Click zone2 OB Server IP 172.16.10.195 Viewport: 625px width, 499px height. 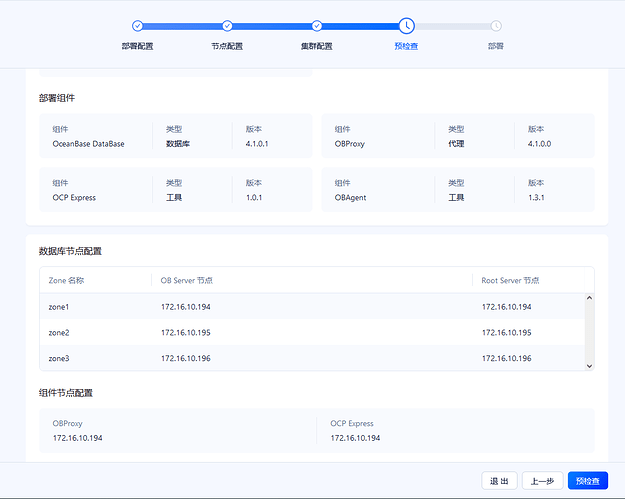click(x=186, y=333)
